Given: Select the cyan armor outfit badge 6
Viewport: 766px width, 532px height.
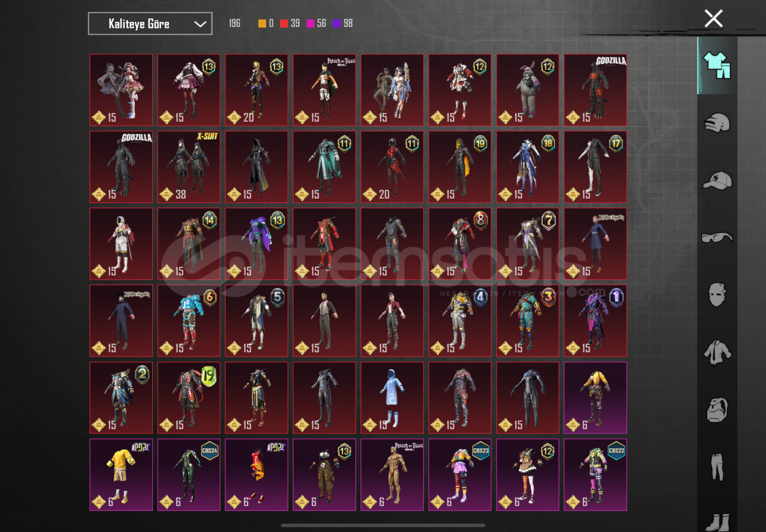Looking at the screenshot, I should (189, 321).
